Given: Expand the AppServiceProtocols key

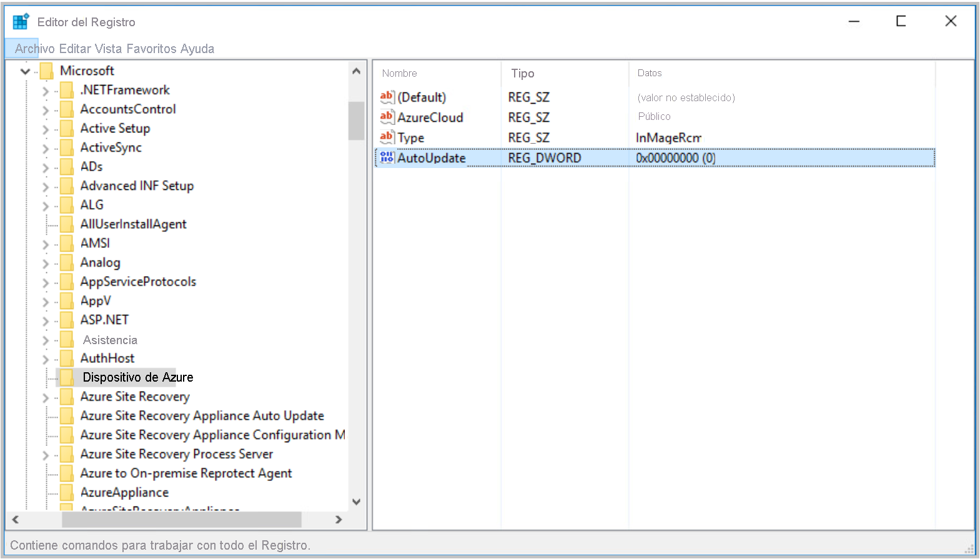Looking at the screenshot, I should (x=45, y=283).
